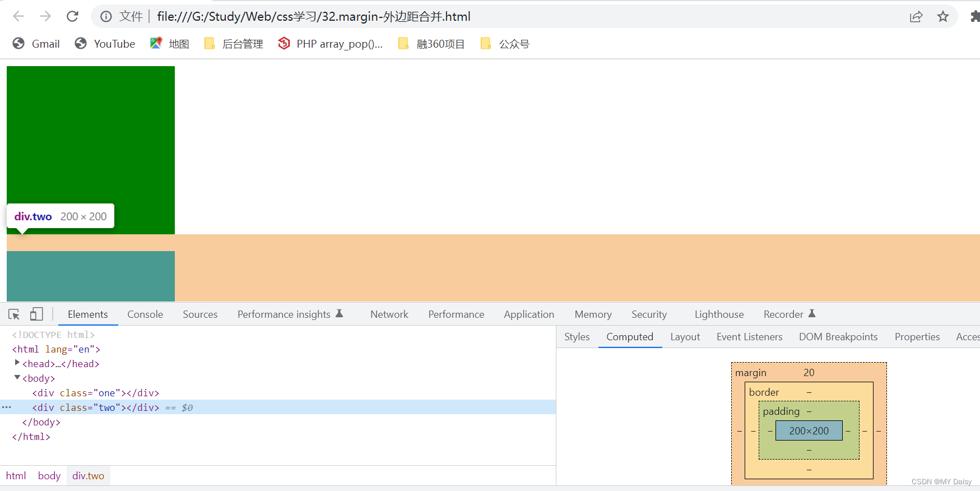The height and width of the screenshot is (491, 980).
Task: Activate the inspect element picker tool
Action: [x=14, y=314]
